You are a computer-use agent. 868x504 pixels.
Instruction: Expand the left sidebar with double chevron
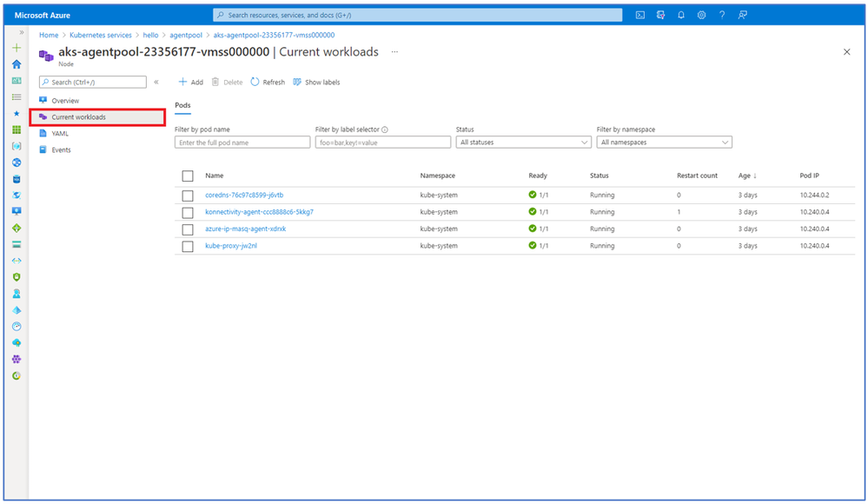pos(22,33)
